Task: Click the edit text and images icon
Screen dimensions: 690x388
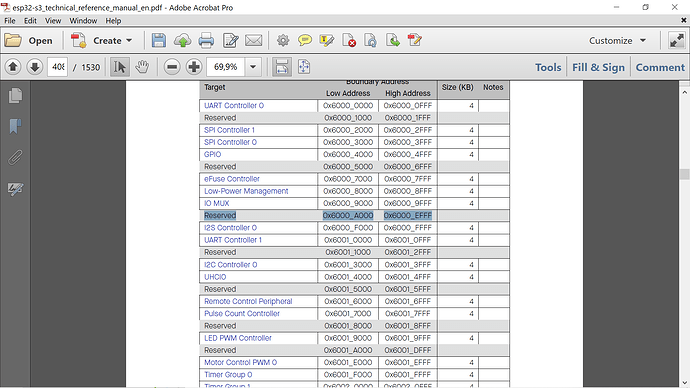Action: tap(231, 40)
